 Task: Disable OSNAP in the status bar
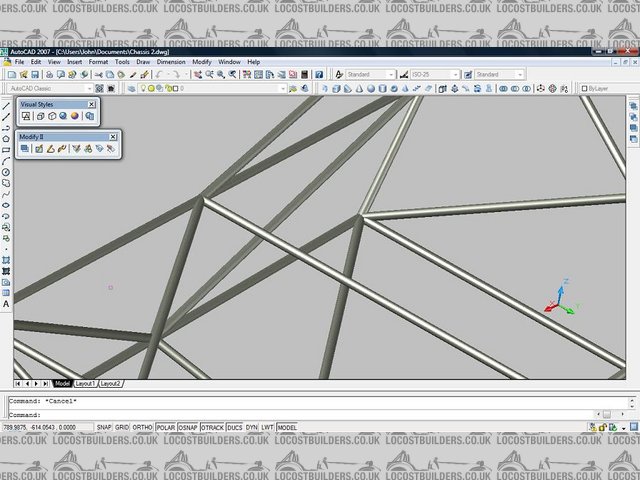[x=188, y=427]
